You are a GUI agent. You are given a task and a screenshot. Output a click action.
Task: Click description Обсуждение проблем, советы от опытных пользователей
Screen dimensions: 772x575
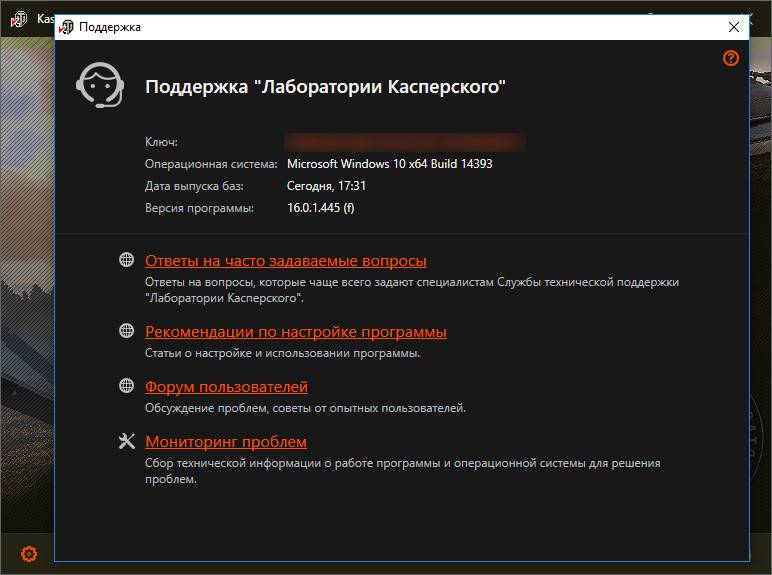305,408
